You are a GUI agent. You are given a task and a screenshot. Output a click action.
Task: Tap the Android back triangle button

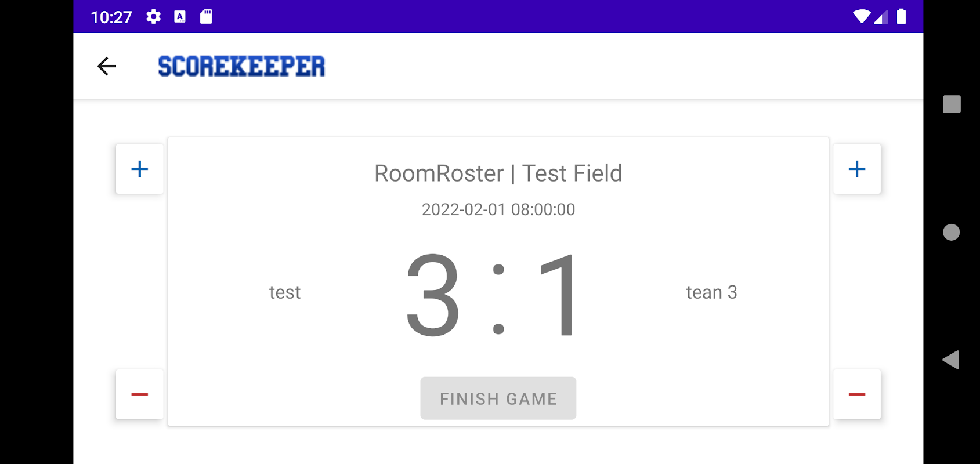click(951, 360)
